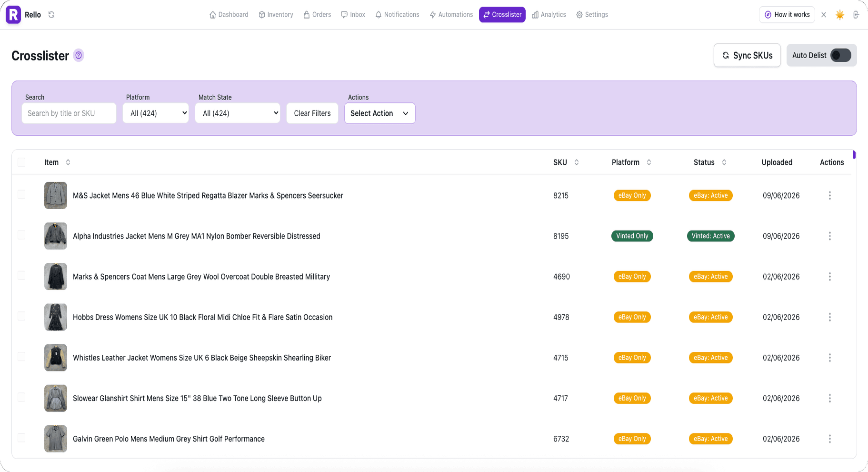Viewport: 868px width, 472px height.
Task: Click the M&S Jacket thumbnail
Action: (56, 195)
